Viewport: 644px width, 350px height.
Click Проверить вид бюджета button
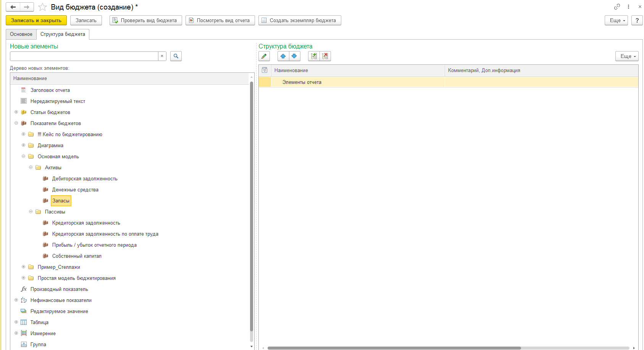145,21
